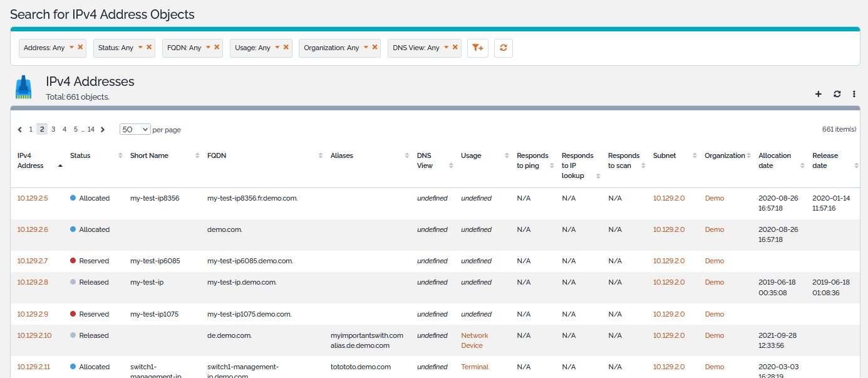Image resolution: width=868 pixels, height=378 pixels.
Task: Go to next page arrow
Action: [x=103, y=130]
